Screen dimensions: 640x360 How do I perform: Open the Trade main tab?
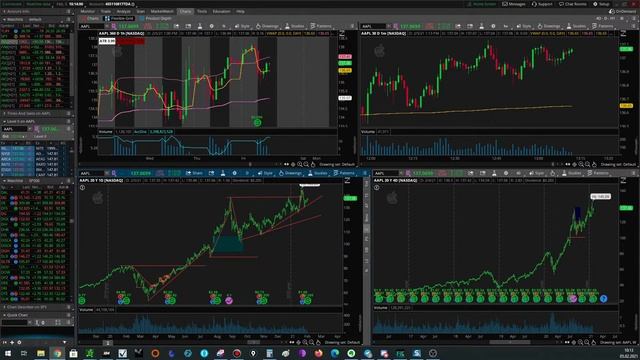(106, 11)
